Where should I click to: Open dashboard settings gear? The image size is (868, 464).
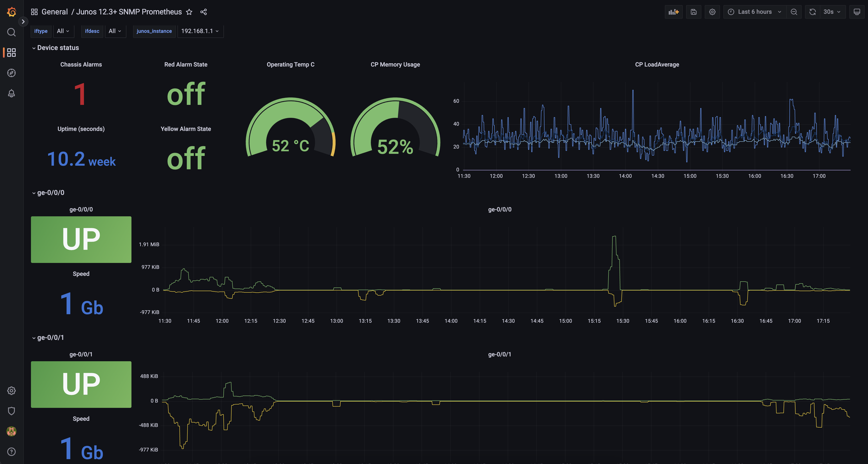[x=712, y=12]
